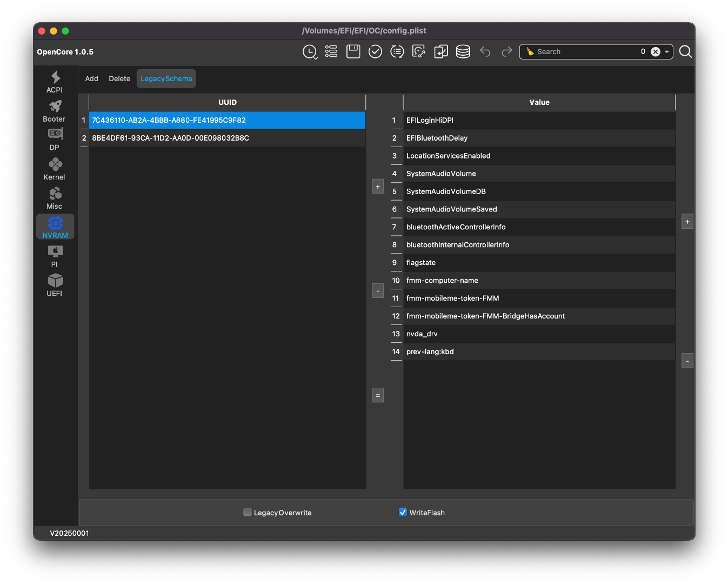Switch to the Booter section
The width and height of the screenshot is (728, 584).
coord(55,111)
